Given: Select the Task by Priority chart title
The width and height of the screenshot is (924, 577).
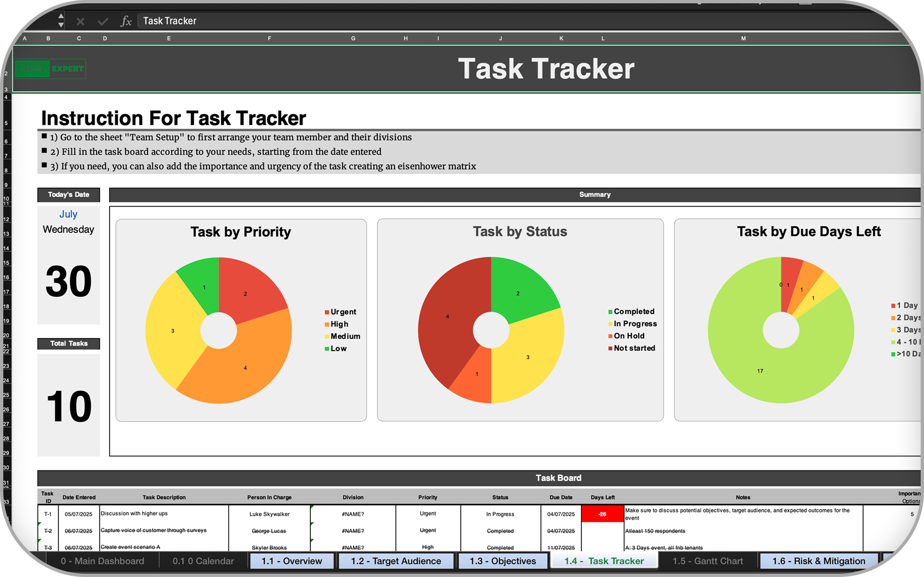Looking at the screenshot, I should click(x=241, y=232).
